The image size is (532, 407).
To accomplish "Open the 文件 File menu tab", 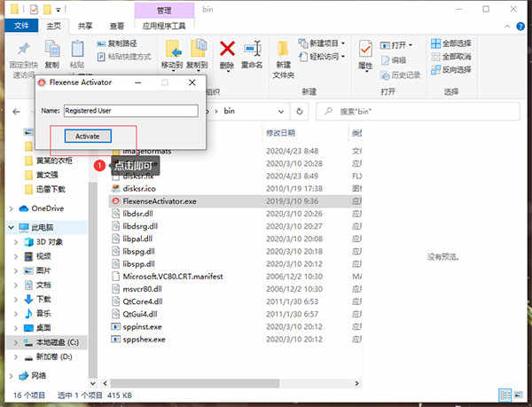I will point(21,26).
